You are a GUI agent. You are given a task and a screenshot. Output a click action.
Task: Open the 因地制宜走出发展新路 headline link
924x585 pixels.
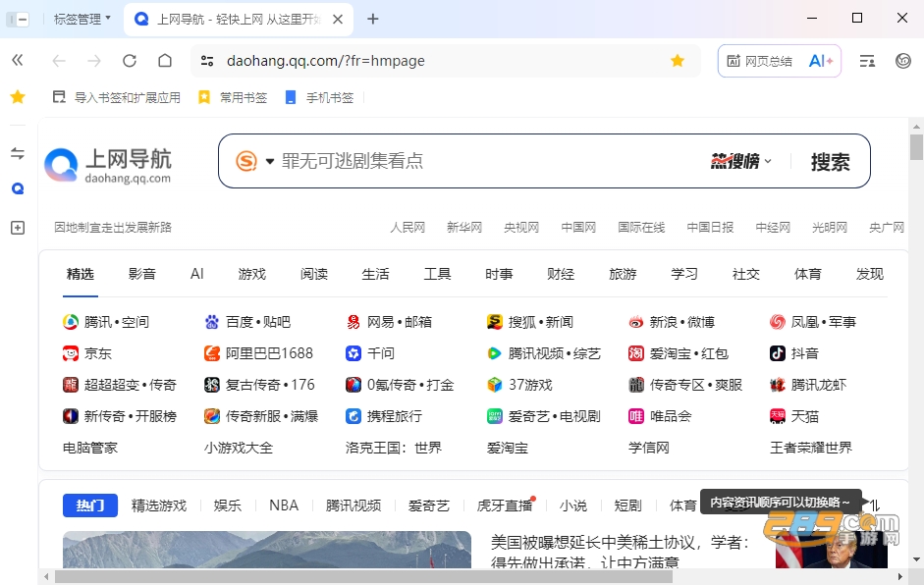pyautogui.click(x=113, y=228)
